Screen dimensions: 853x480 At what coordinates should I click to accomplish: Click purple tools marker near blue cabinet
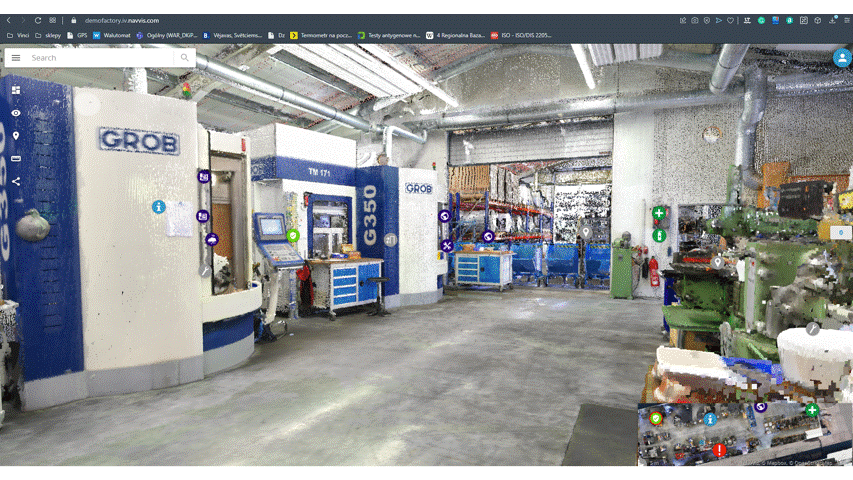(447, 245)
